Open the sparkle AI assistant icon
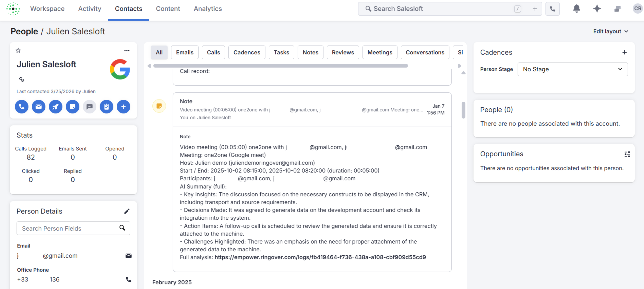The image size is (644, 289). tap(597, 9)
